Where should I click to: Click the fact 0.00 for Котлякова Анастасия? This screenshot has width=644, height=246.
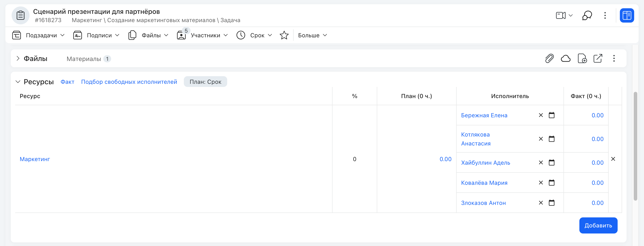point(597,139)
